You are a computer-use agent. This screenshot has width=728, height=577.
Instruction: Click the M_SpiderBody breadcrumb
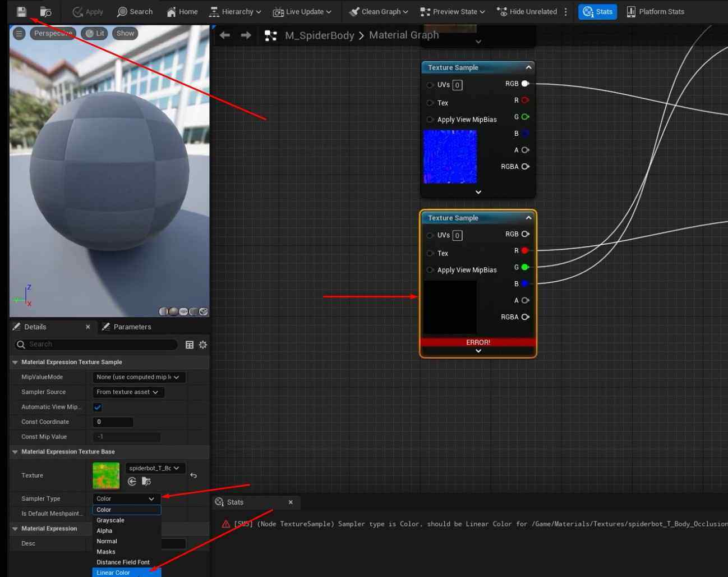(320, 35)
